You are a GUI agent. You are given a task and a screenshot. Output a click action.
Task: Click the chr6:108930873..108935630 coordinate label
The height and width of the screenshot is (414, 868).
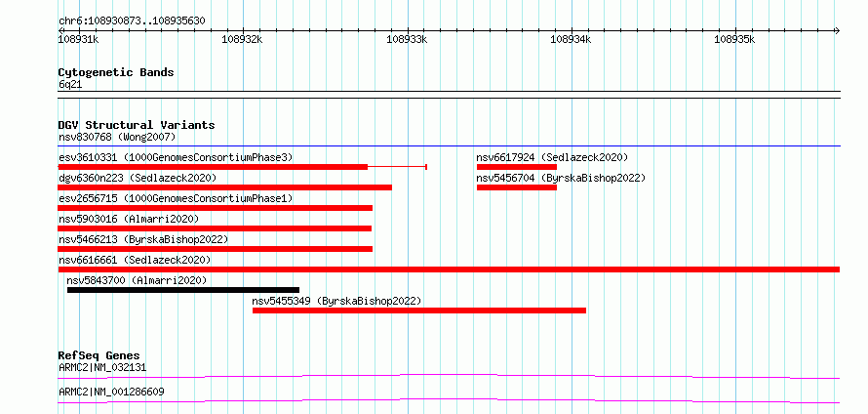[x=132, y=21]
